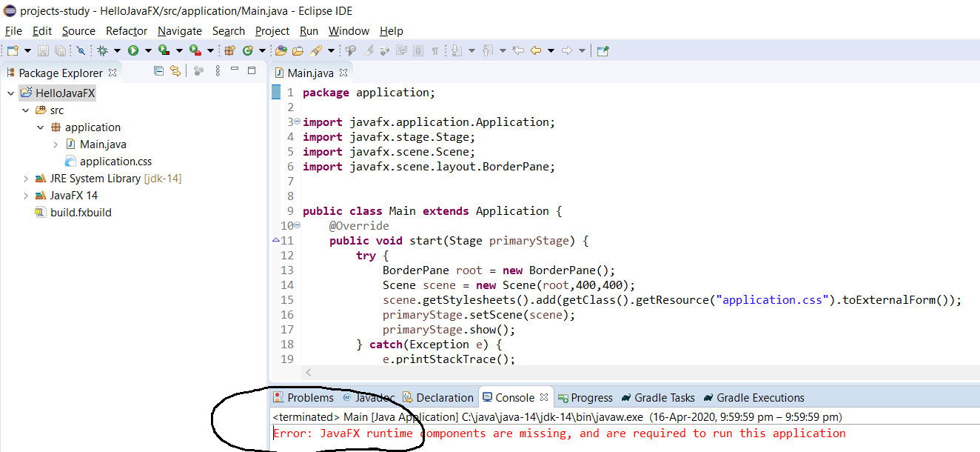
Task: Maximize the Package Explorer view
Action: 252,70
